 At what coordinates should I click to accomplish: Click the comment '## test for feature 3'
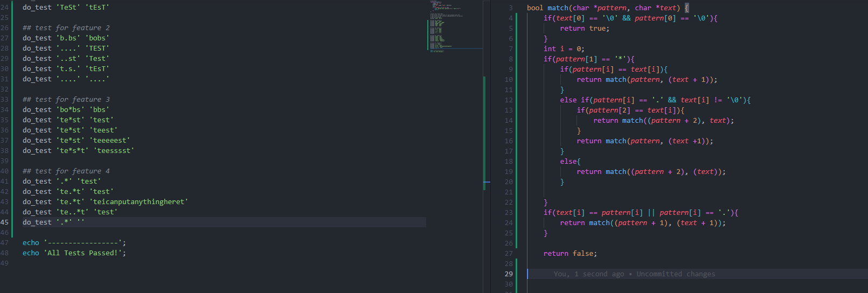66,100
